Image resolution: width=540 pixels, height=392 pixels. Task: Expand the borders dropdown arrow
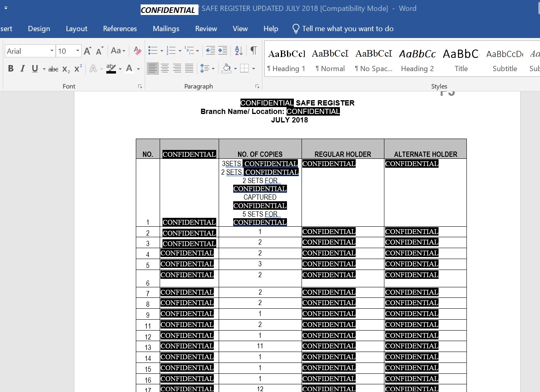point(253,69)
